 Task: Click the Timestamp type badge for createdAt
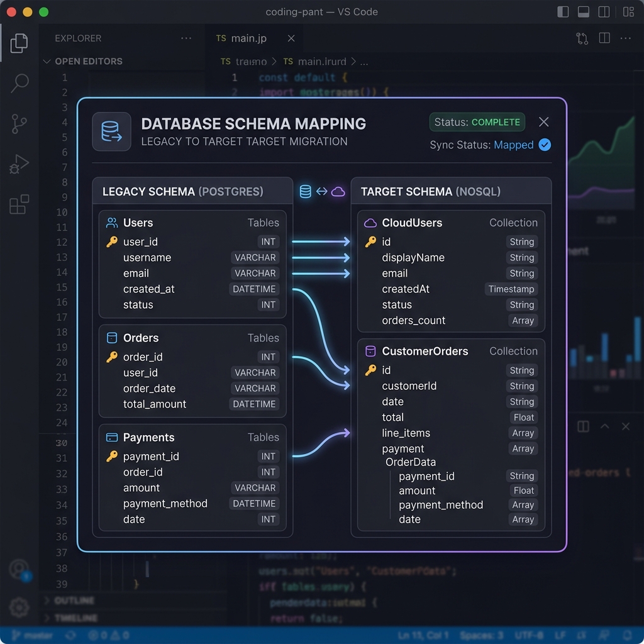tap(511, 289)
